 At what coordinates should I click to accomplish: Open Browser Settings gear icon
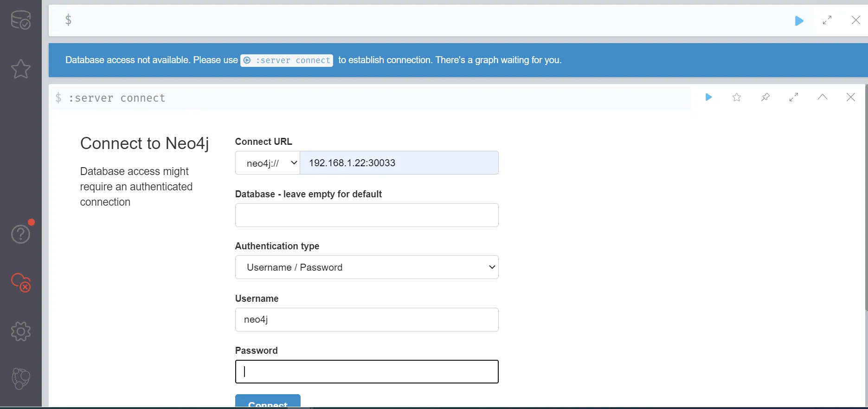[21, 331]
